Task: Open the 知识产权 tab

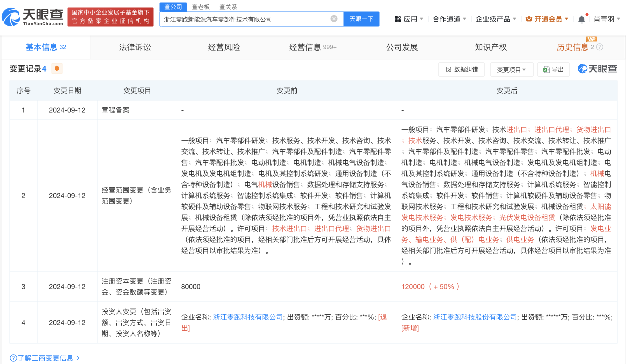Action: (x=491, y=47)
